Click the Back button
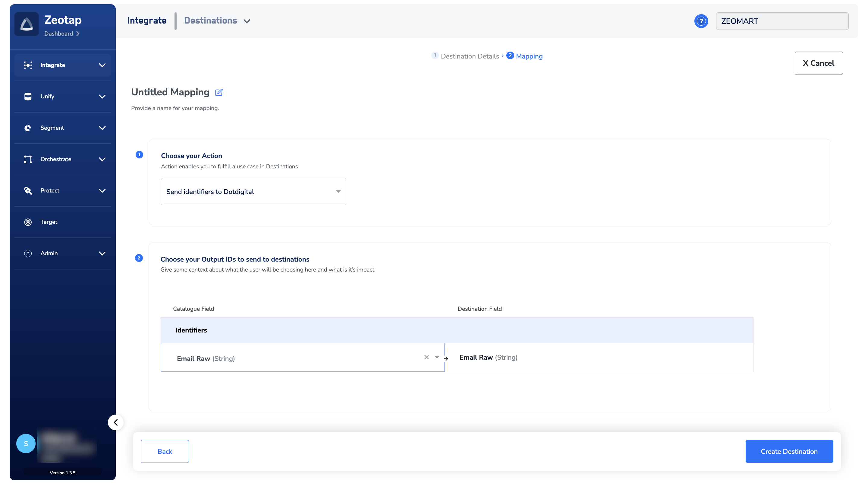Screen dimensions: 868x490 (x=165, y=451)
